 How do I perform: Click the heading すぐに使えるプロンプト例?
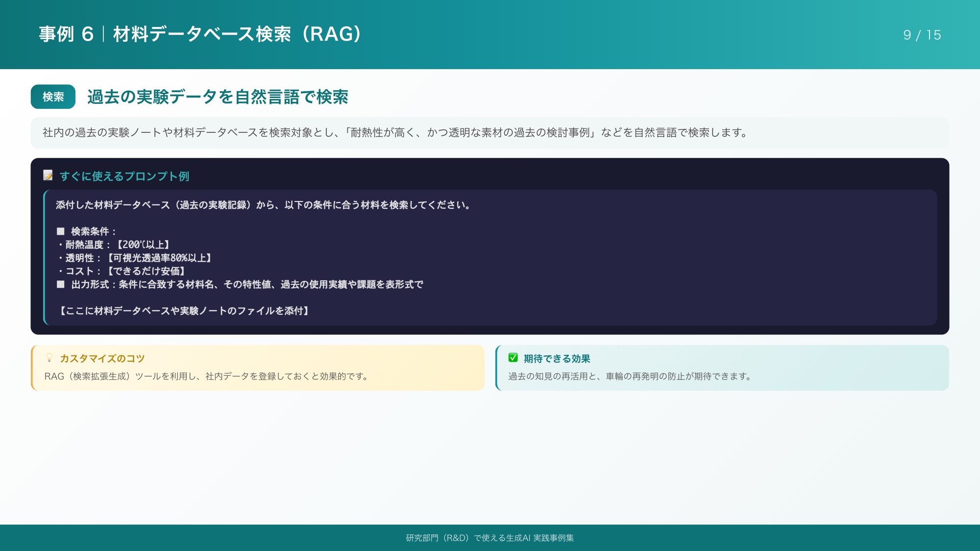pos(124,176)
